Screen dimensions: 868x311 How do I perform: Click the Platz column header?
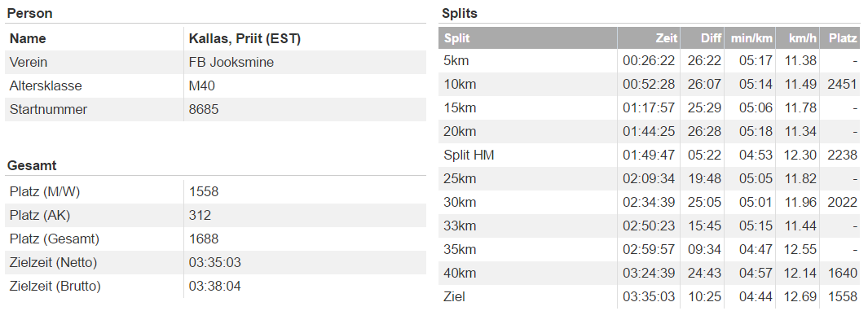click(x=843, y=39)
